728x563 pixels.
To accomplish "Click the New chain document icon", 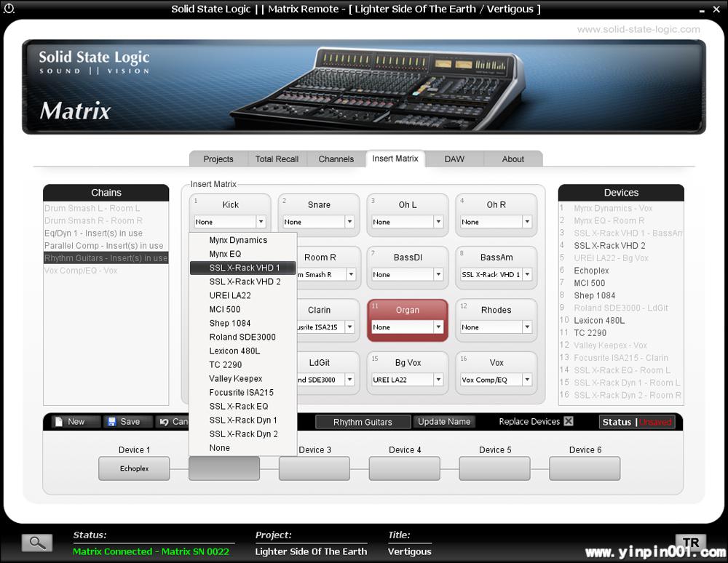I will coord(59,422).
